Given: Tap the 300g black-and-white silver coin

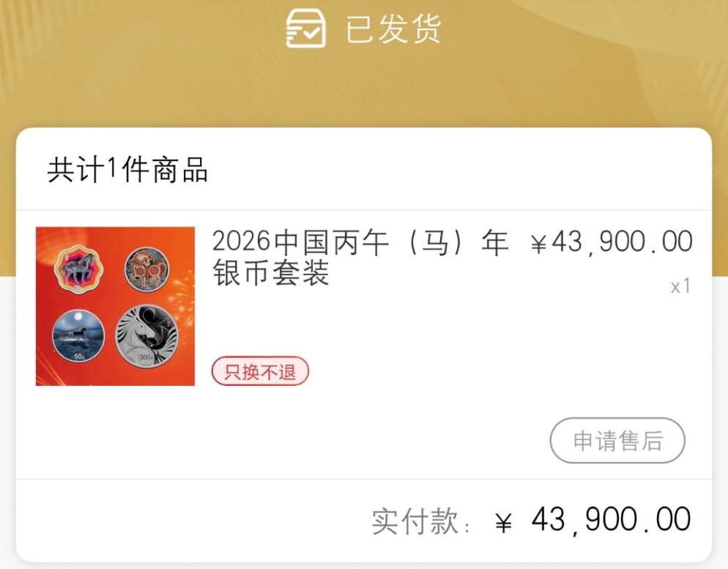Looking at the screenshot, I should pos(146,336).
